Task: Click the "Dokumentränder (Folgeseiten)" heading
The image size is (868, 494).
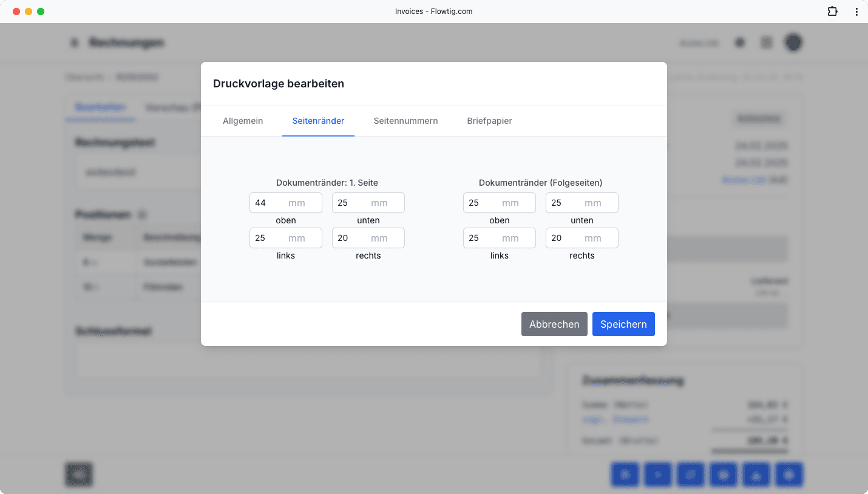Action: [541, 183]
